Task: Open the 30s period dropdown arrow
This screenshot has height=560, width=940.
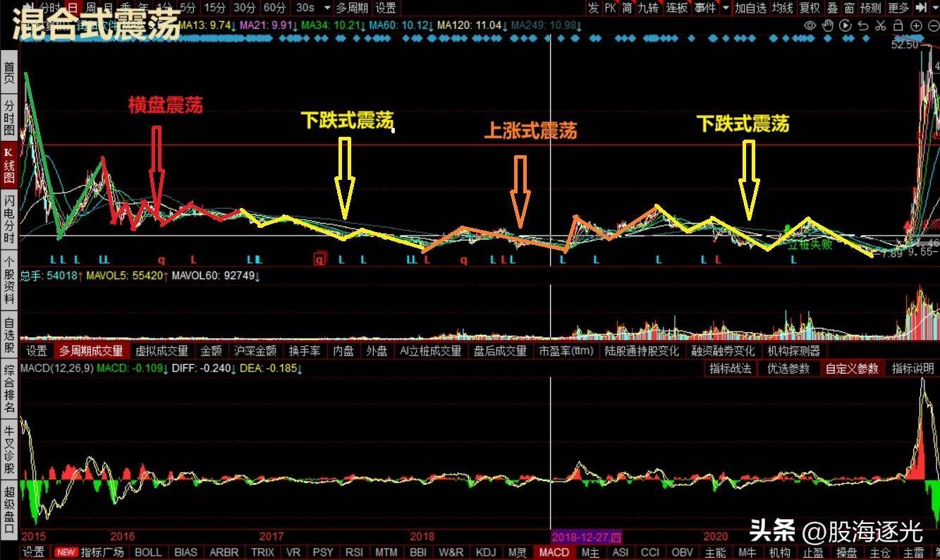Action: coord(326,8)
